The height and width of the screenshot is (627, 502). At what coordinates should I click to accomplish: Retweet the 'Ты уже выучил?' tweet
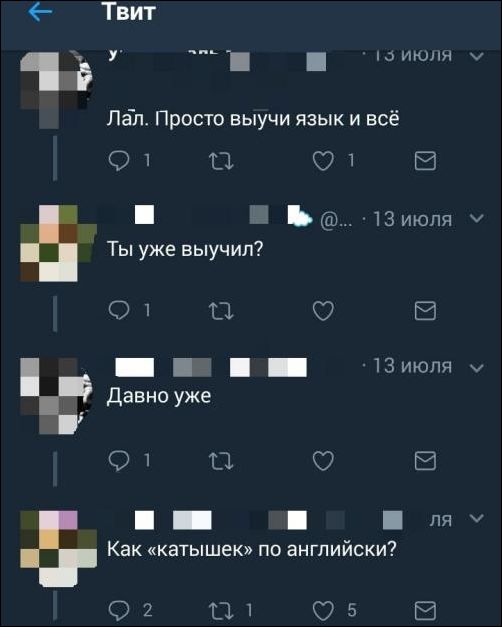(221, 311)
